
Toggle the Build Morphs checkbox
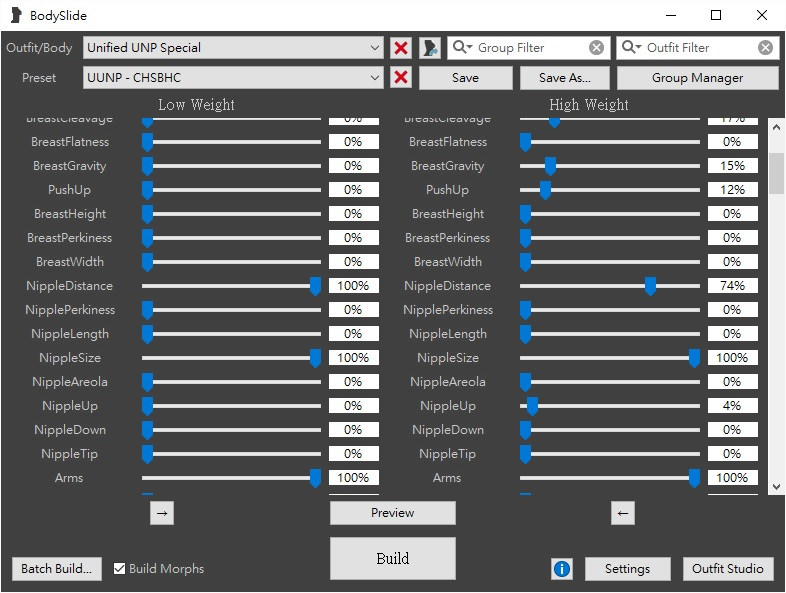120,569
